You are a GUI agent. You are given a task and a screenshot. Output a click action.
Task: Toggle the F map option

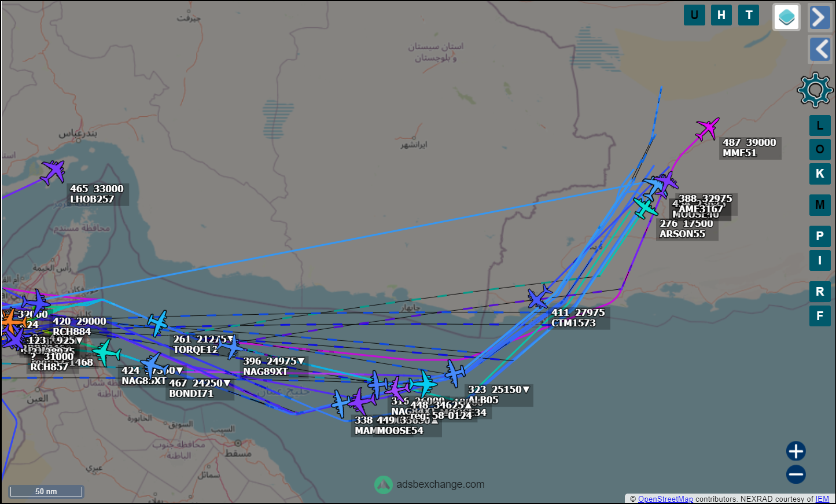820,316
